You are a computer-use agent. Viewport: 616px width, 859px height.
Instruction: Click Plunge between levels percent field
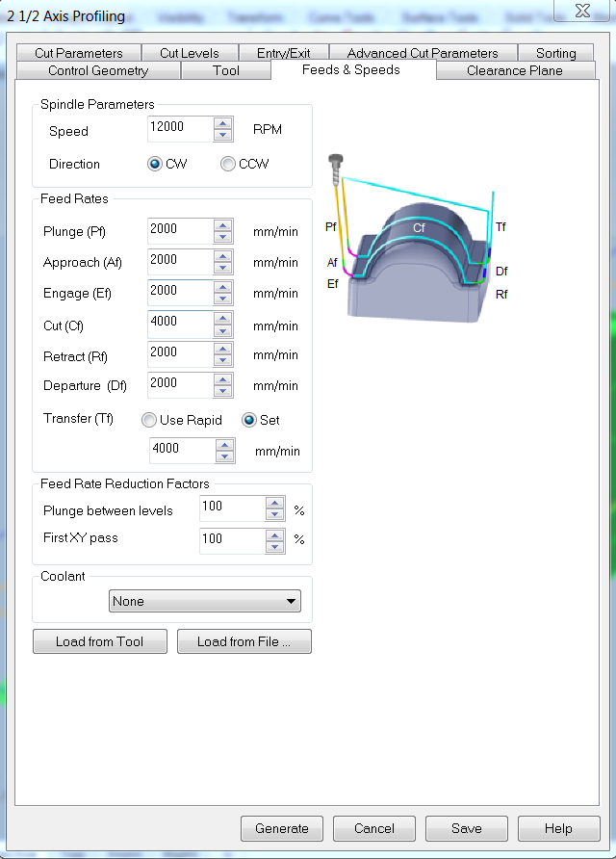[x=233, y=508]
